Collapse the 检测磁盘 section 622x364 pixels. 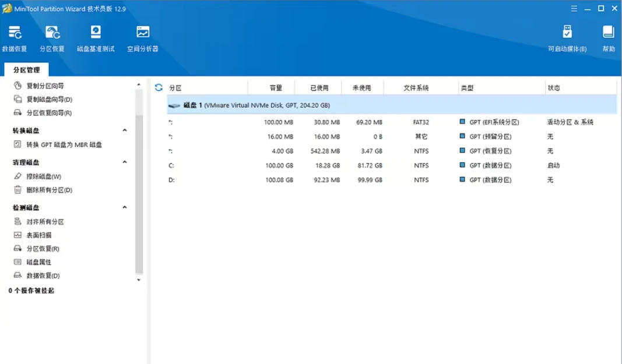125,207
